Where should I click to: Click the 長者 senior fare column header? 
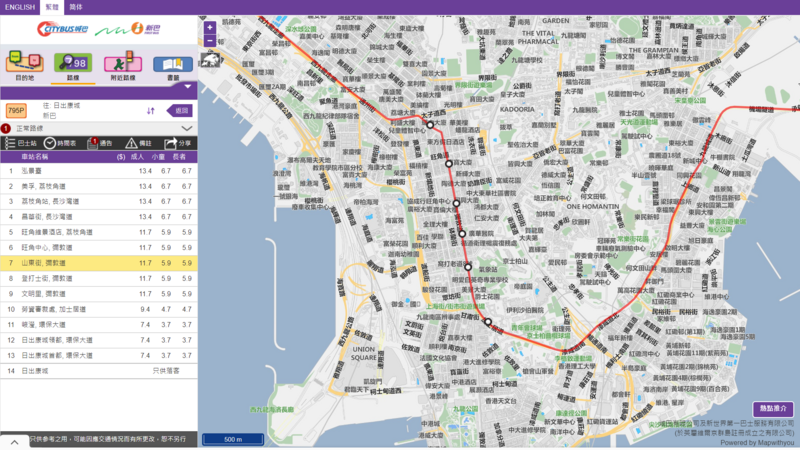179,157
